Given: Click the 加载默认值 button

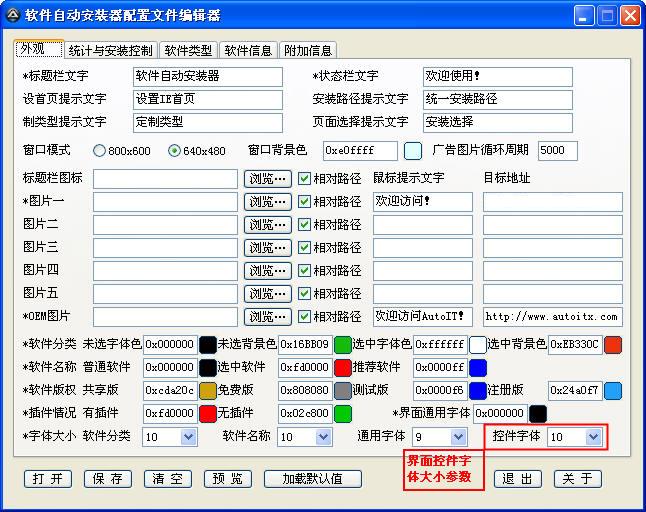Looking at the screenshot, I should coord(313,479).
